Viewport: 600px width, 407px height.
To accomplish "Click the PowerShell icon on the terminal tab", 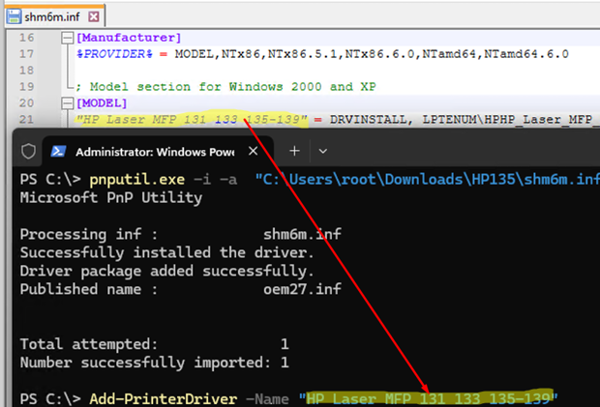I will point(59,151).
